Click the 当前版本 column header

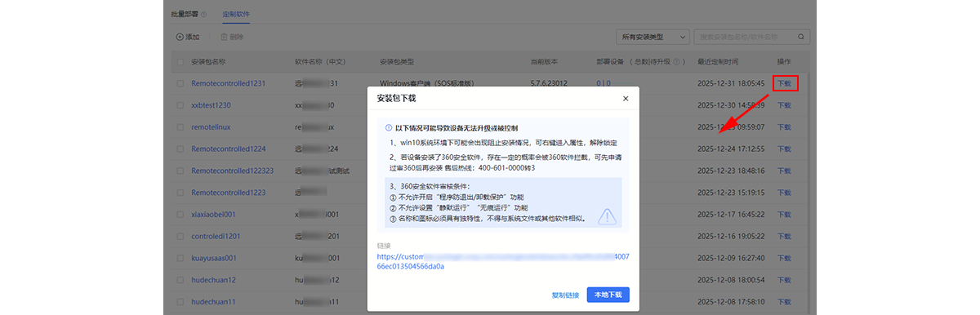click(x=544, y=61)
